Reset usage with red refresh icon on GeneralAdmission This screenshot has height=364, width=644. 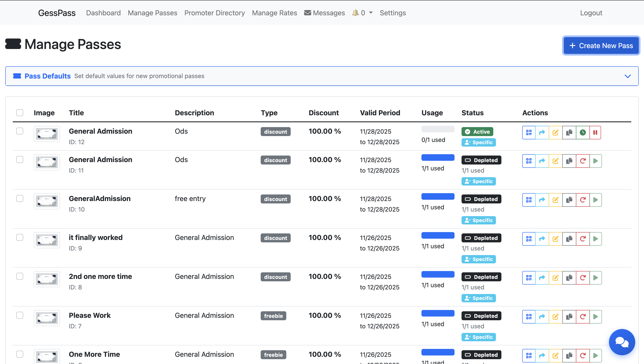pos(583,200)
